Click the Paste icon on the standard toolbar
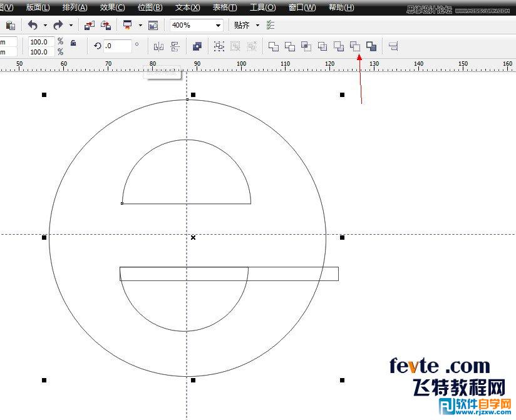Image resolution: width=516 pixels, height=420 pixels. tap(10, 25)
